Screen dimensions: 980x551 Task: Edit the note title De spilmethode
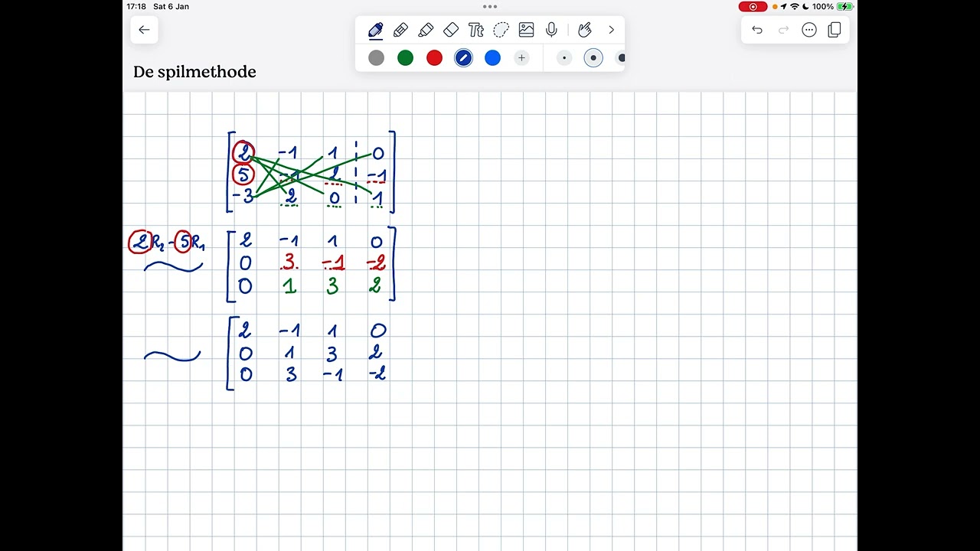(194, 72)
